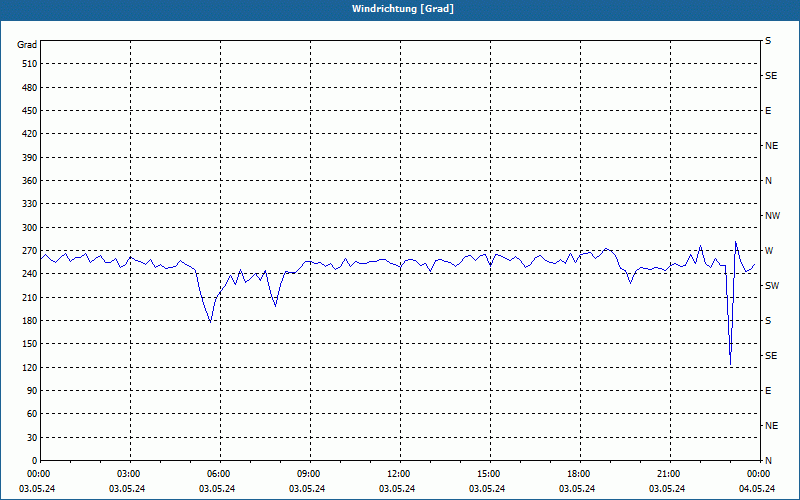Click the NW compass label
800x500 pixels.
click(772, 216)
